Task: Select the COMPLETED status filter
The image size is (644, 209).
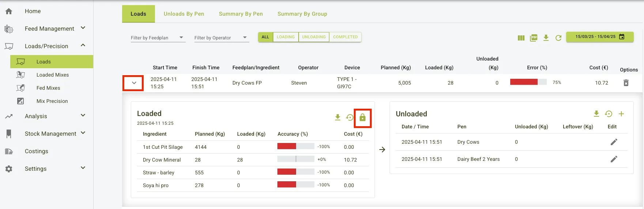Action: coord(345,37)
